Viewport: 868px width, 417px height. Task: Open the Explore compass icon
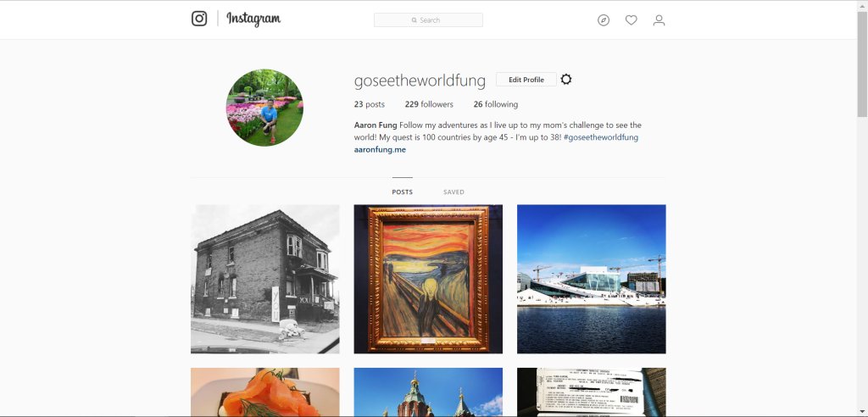tap(604, 20)
